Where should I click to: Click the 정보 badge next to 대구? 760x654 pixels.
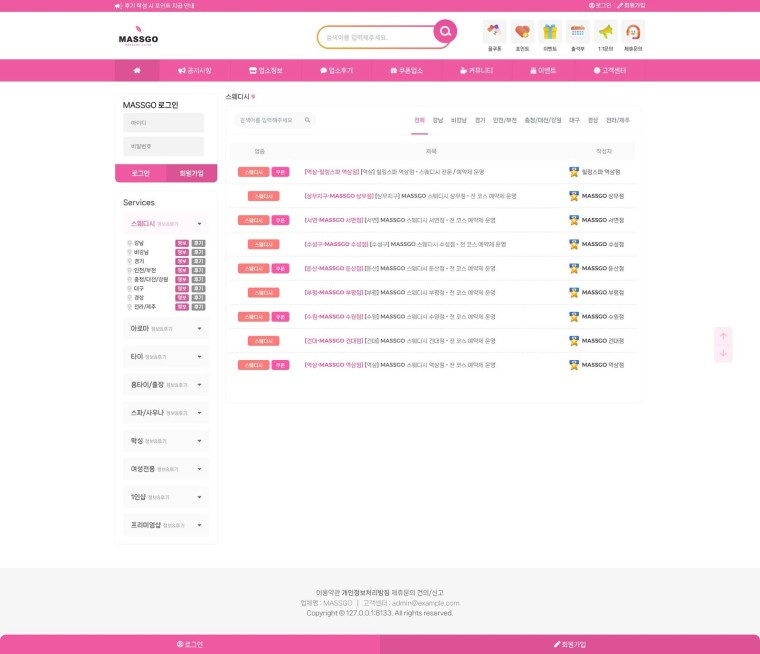pyautogui.click(x=182, y=288)
